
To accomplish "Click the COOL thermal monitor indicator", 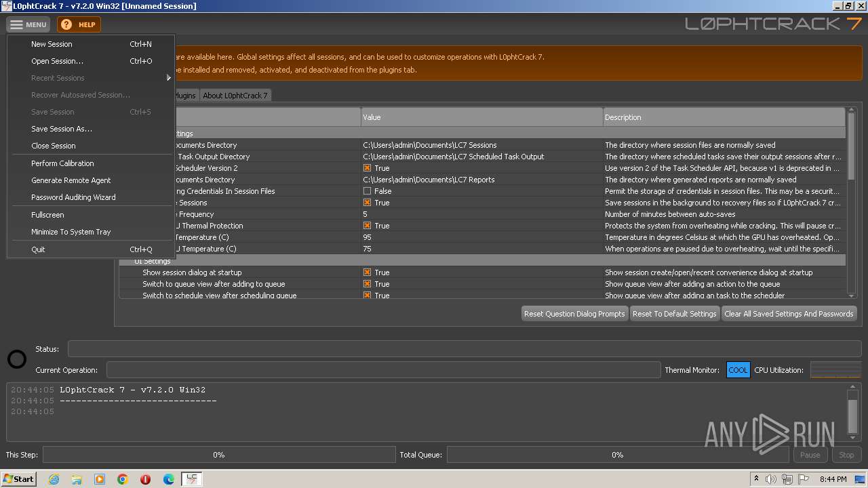I will coord(738,370).
